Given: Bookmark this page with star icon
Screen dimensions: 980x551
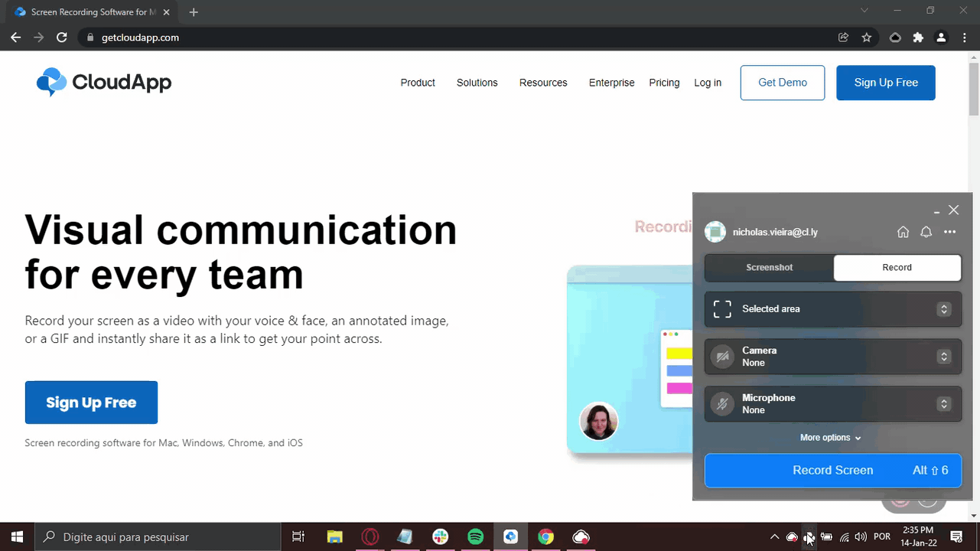Looking at the screenshot, I should coord(867,37).
